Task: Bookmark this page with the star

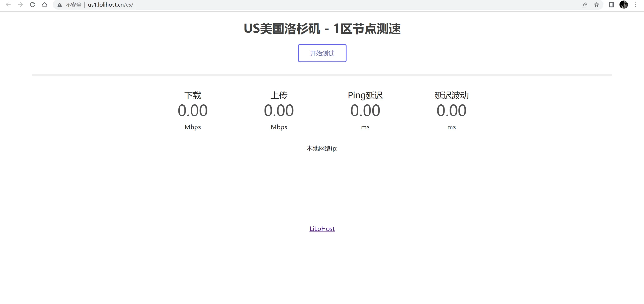Action: click(597, 5)
